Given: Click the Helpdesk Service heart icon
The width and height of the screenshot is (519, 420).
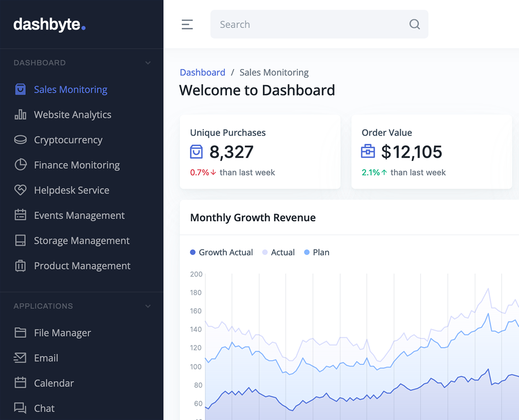Looking at the screenshot, I should 20,190.
